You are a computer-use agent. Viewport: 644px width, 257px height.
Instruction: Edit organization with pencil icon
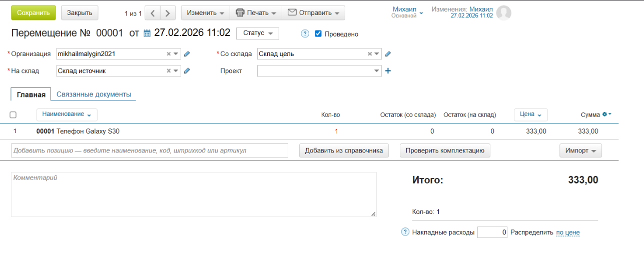pyautogui.click(x=187, y=54)
